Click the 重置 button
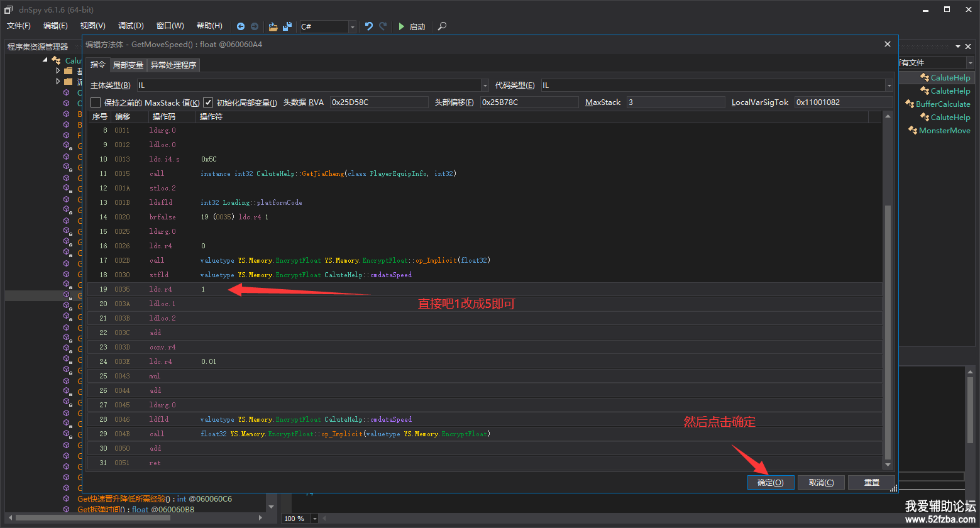The image size is (980, 528). 871,482
